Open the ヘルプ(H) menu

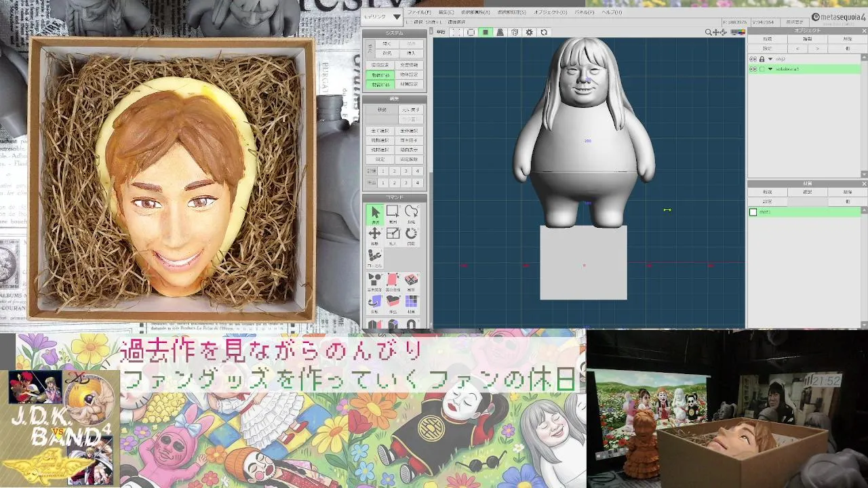(x=612, y=12)
